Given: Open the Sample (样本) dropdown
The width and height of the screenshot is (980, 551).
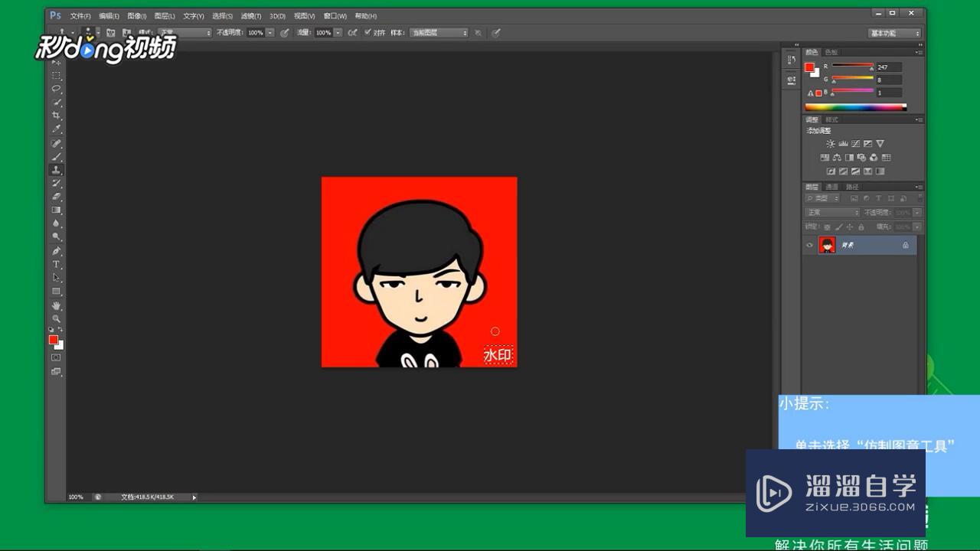Looking at the screenshot, I should coord(438,33).
